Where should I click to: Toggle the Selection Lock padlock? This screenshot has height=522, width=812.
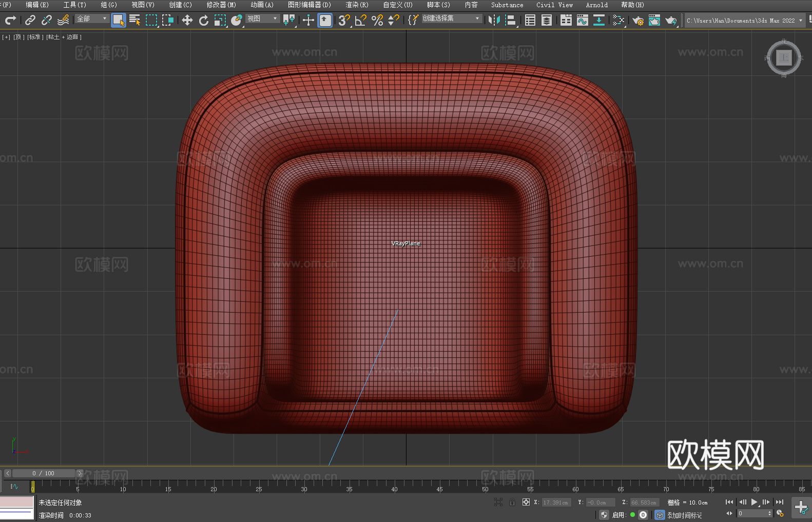(x=512, y=502)
